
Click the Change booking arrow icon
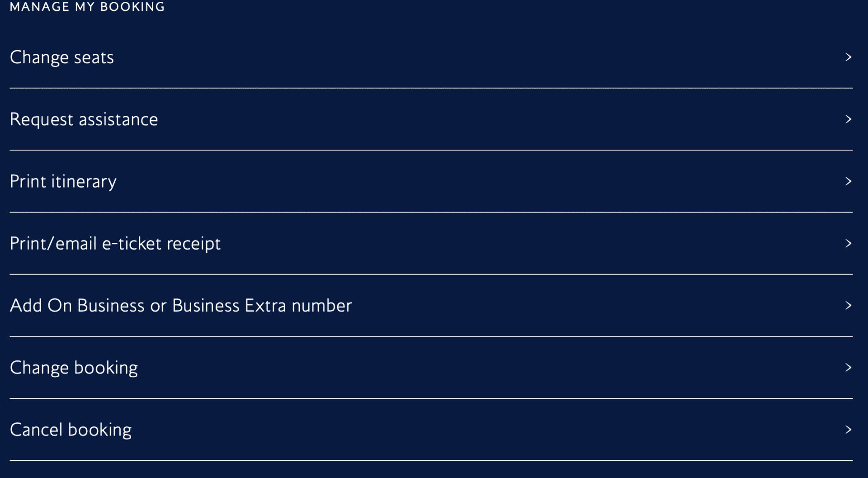point(848,368)
